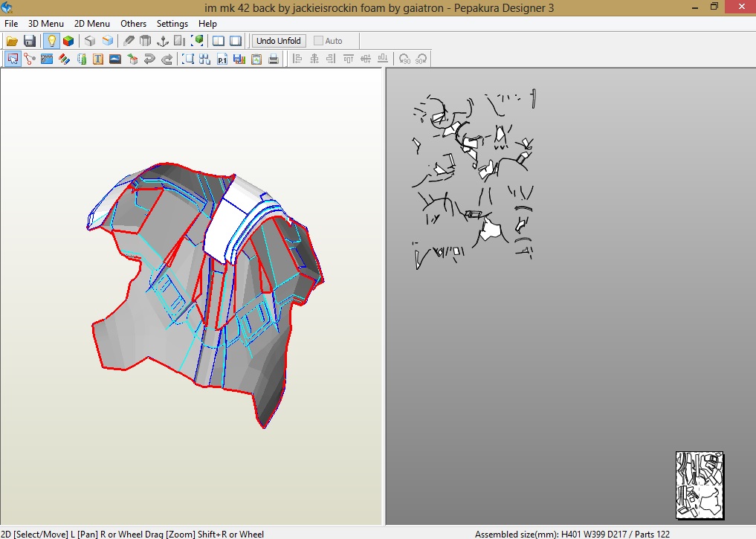This screenshot has height=539, width=756.
Task: Click the white and blue cube icon
Action: (108, 41)
